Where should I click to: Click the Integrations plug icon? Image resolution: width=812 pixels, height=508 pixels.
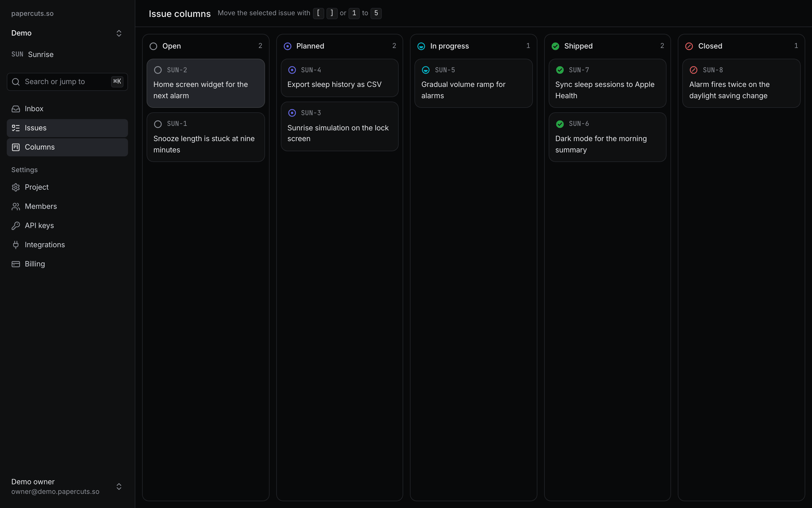[16, 245]
